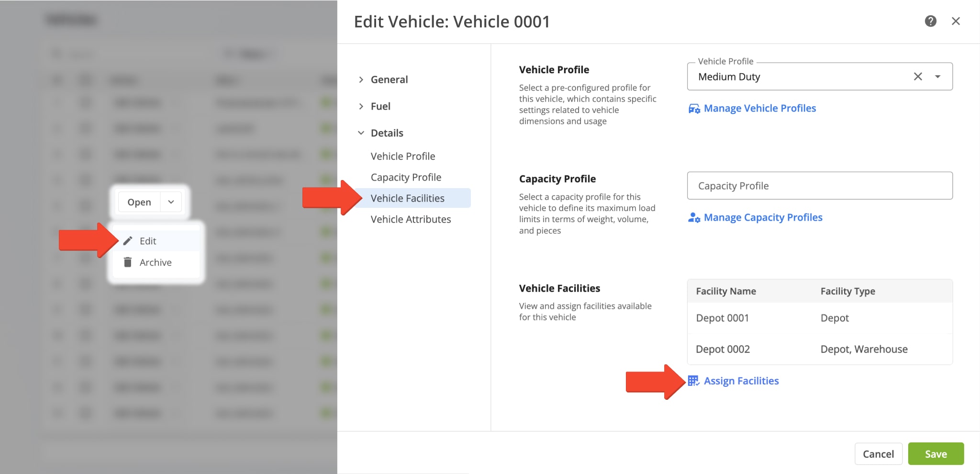This screenshot has width=980, height=474.
Task: Select the Depot 0001 facility row
Action: point(820,318)
